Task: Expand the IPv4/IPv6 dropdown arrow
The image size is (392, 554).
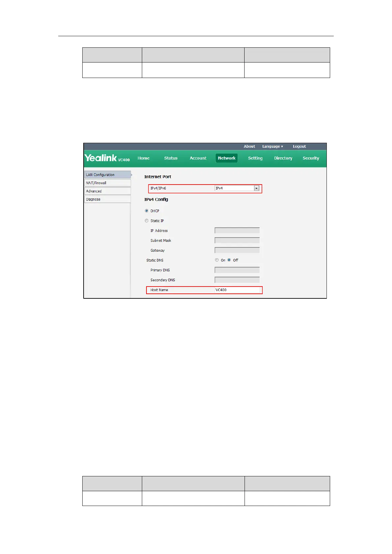Action: [x=257, y=189]
